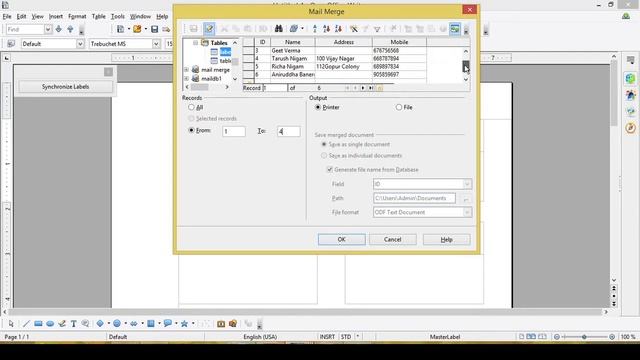
Task: Click the Refresh icon in Mail Merge toolbar
Action: (293, 29)
